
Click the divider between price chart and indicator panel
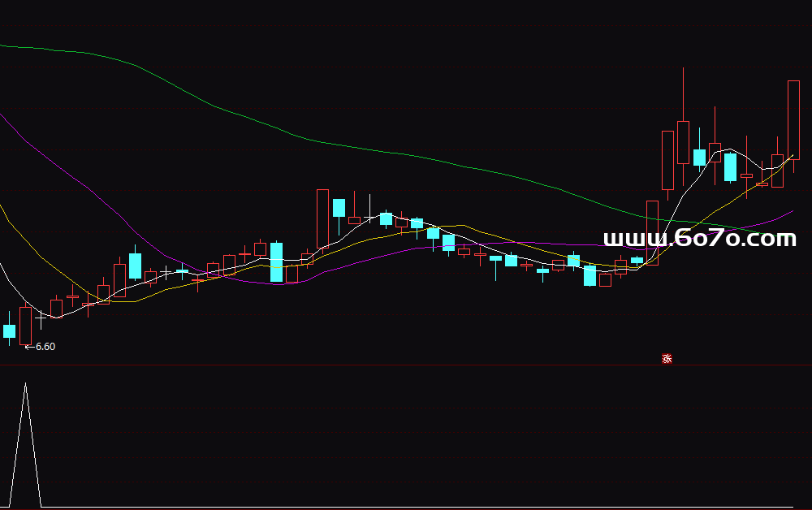pos(406,365)
